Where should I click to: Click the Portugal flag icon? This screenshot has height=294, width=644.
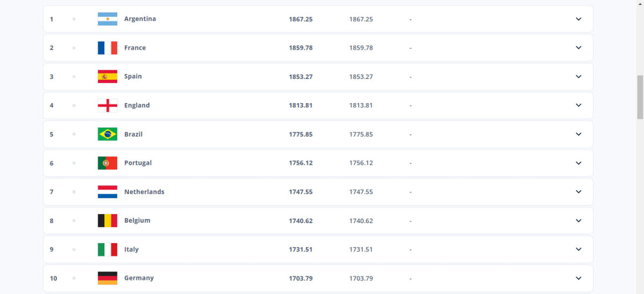point(107,163)
